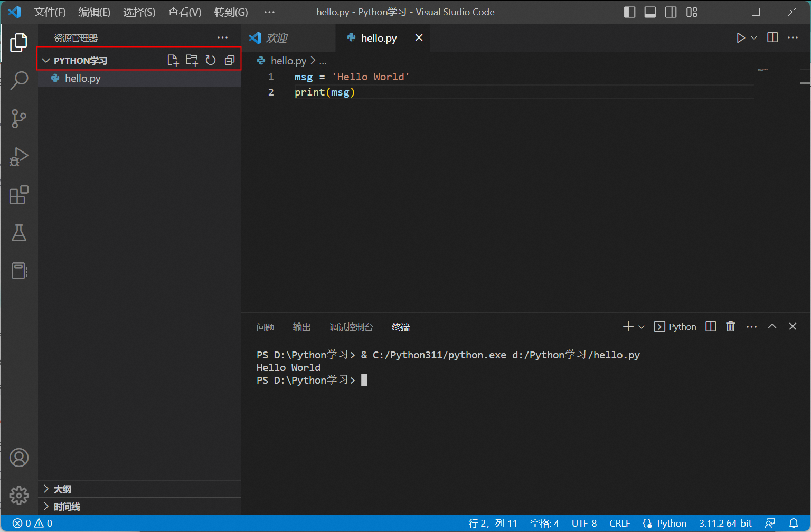Click New File icon in PYTHON学习 header
This screenshot has height=532, width=811.
173,60
